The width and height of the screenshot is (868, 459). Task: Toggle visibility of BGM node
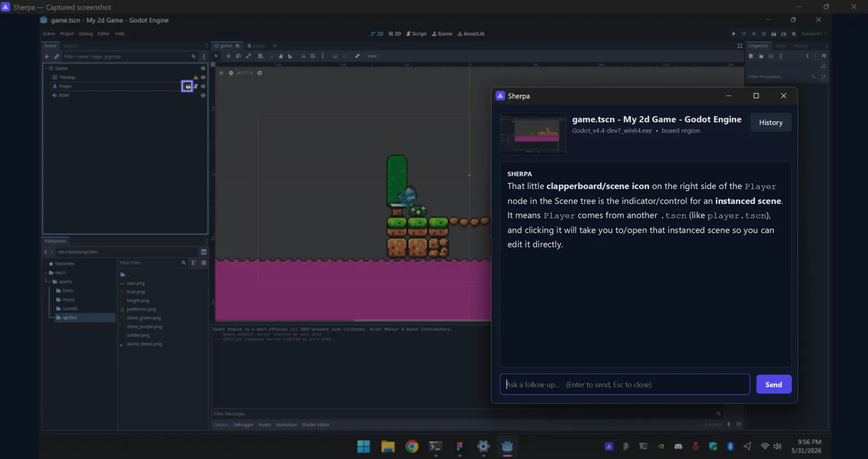pyautogui.click(x=203, y=95)
